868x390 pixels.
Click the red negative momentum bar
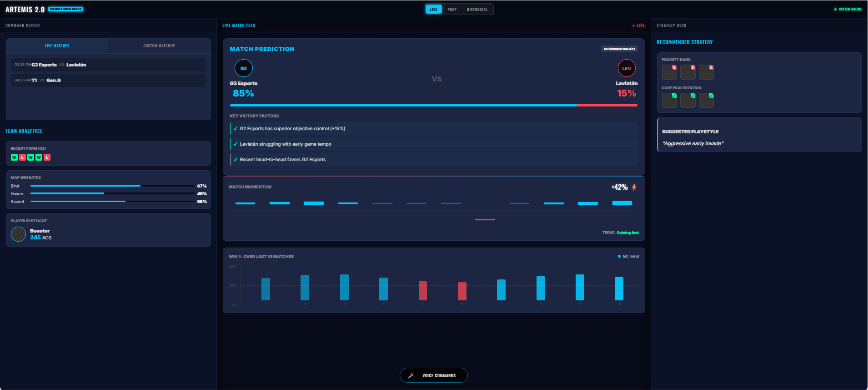[485, 220]
